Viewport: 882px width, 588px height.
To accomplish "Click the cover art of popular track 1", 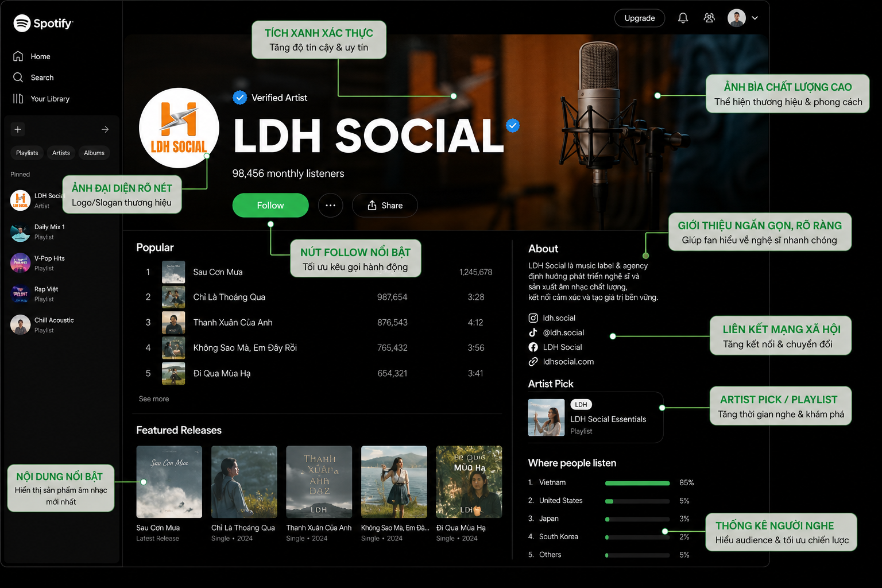I will tap(173, 272).
